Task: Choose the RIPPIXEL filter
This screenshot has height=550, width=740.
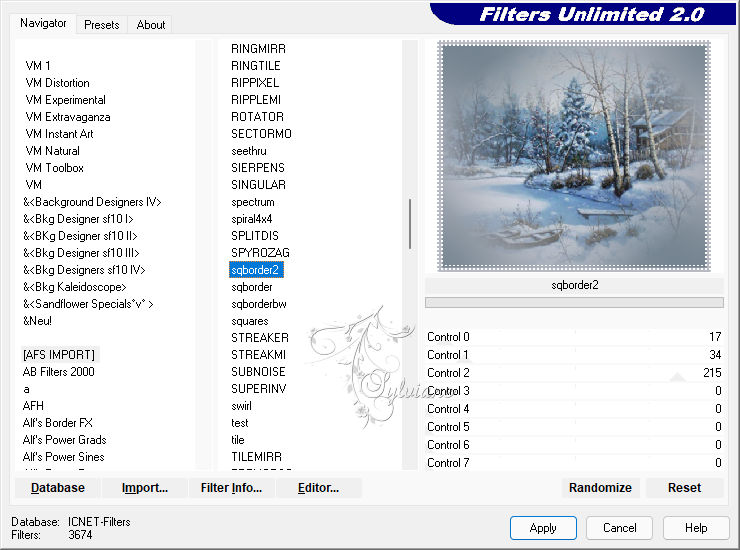Action: (x=255, y=83)
